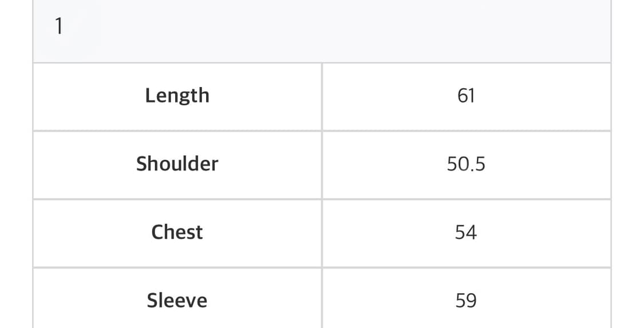This screenshot has height=328, width=644.
Task: Select the Length row label
Action: (x=177, y=96)
